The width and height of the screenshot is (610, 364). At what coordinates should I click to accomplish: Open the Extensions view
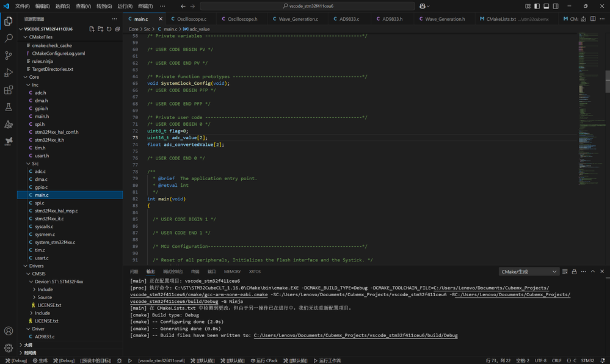pos(9,90)
